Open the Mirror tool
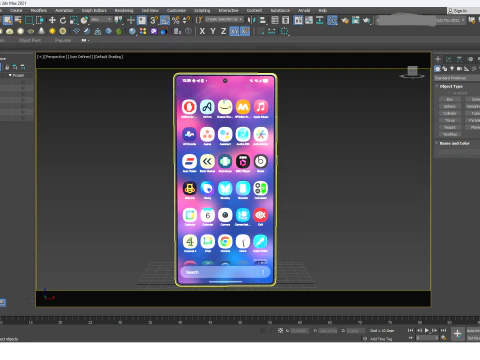This screenshot has width=480, height=360. (x=252, y=20)
